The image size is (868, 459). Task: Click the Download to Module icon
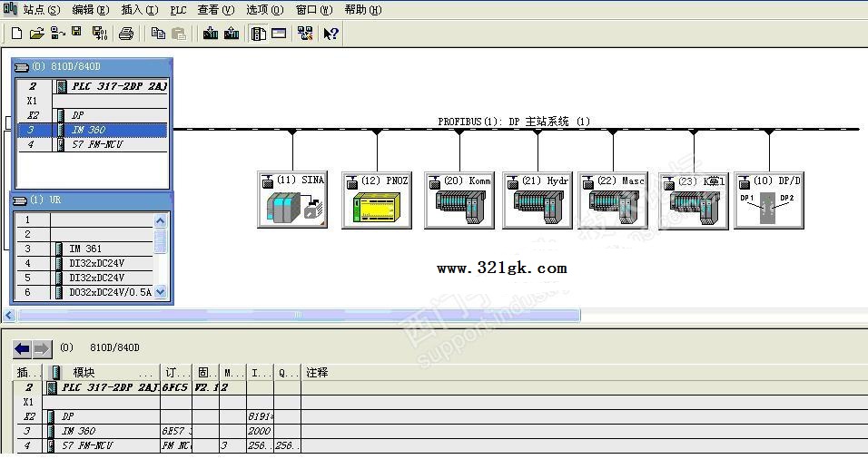[211, 34]
